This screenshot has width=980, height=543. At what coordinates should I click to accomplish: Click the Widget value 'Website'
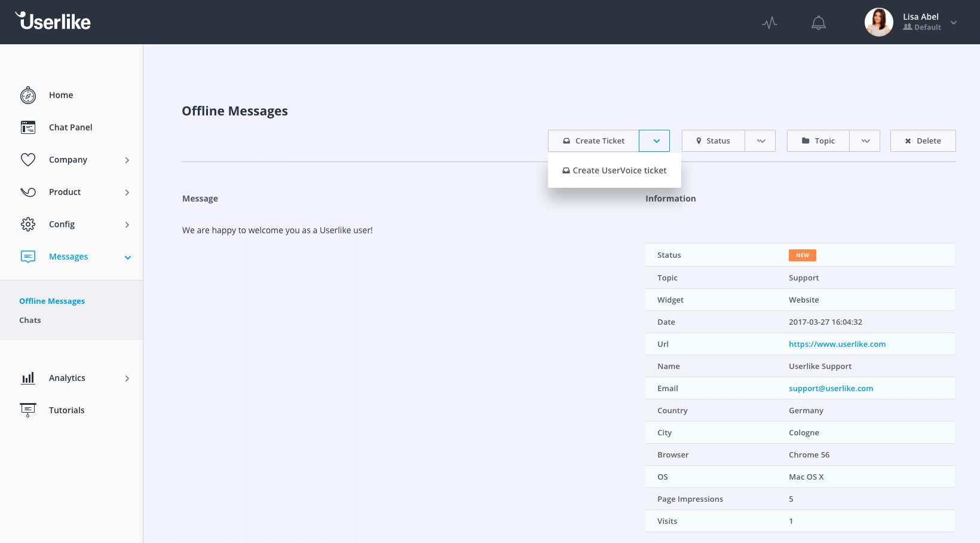(x=804, y=300)
